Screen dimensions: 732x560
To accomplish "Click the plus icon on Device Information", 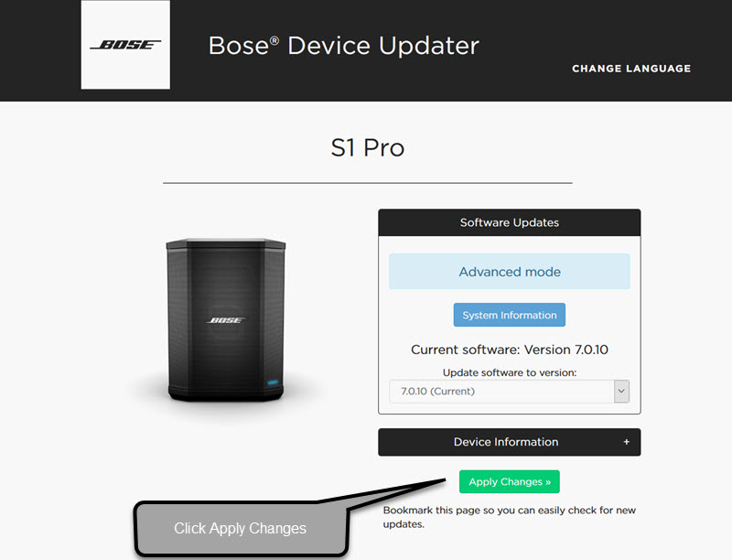I will pos(627,442).
